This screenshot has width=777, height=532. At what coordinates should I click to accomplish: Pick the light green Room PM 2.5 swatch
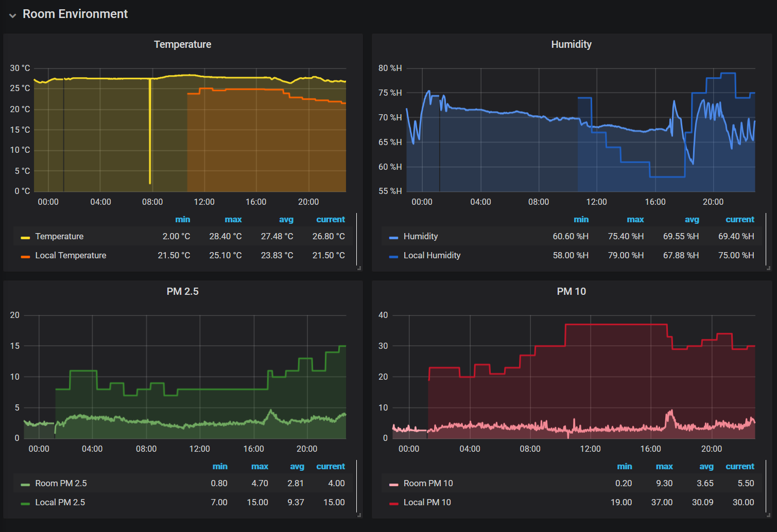[25, 484]
